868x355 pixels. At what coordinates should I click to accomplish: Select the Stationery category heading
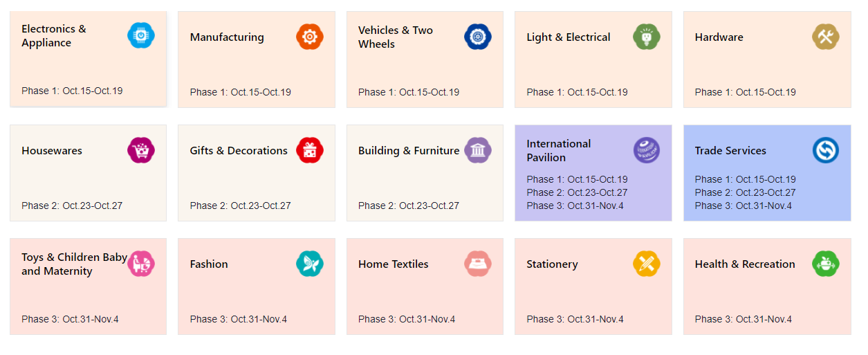552,264
